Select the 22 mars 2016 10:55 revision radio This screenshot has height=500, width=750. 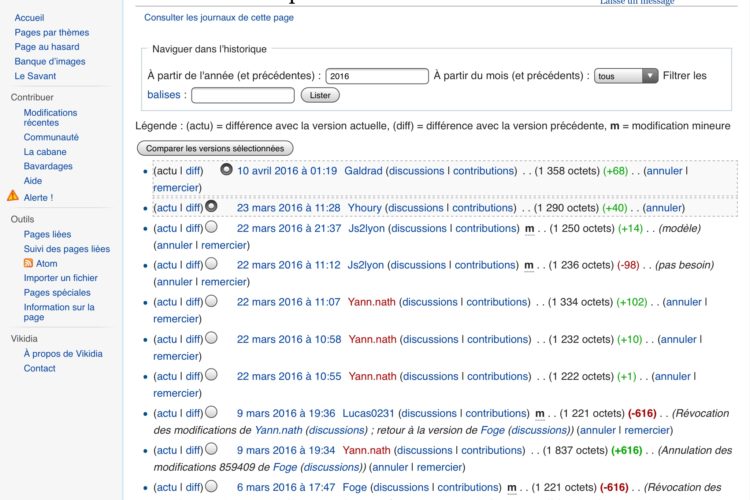[x=211, y=375]
